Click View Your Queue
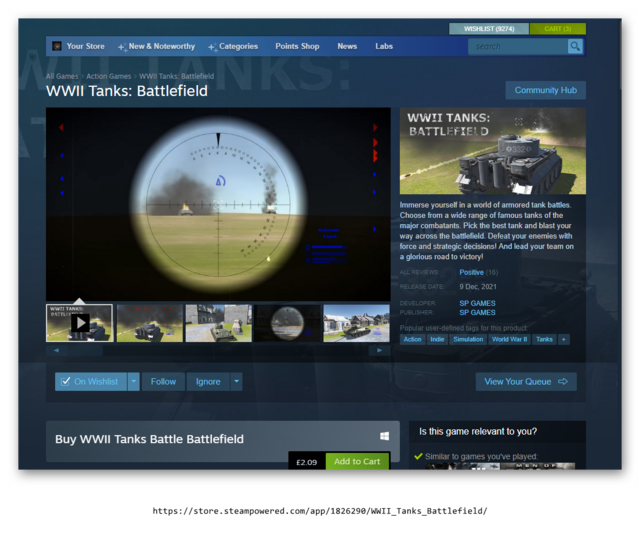This screenshot has width=640, height=534. pos(526,381)
